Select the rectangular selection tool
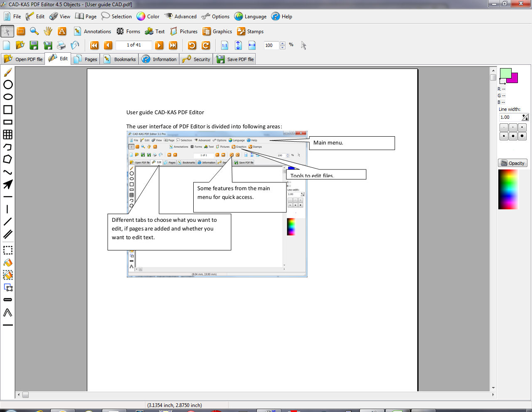 (x=7, y=250)
